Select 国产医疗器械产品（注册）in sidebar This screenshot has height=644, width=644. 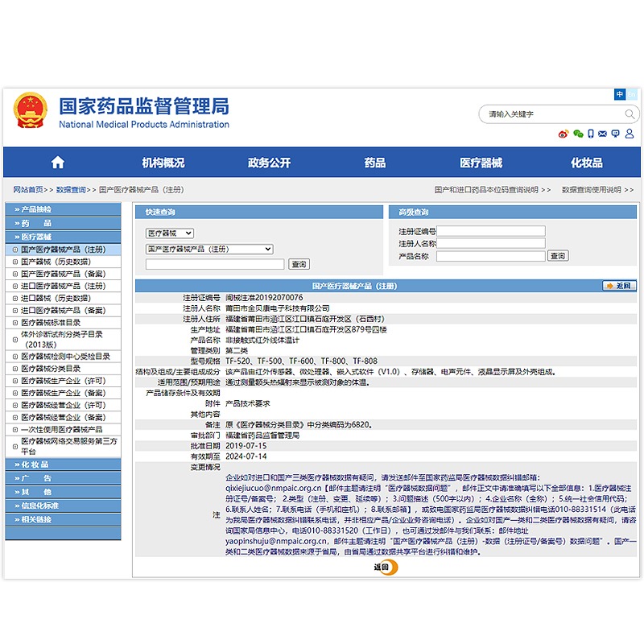(x=64, y=250)
